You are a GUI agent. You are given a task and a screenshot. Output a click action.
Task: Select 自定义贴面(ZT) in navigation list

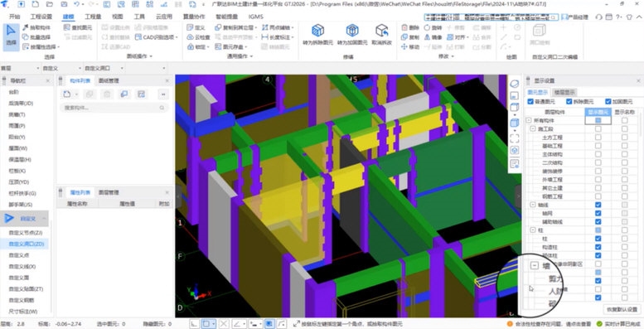(x=26, y=289)
